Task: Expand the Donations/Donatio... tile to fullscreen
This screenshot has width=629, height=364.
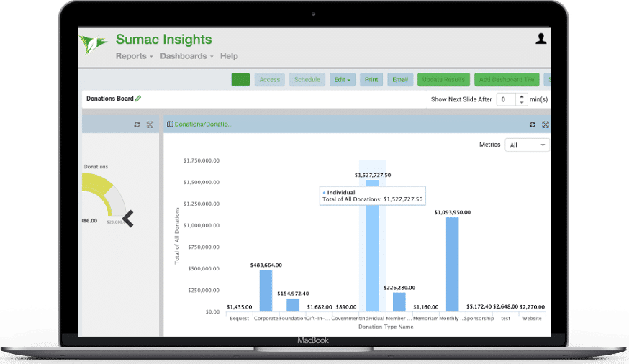Action: pos(546,124)
